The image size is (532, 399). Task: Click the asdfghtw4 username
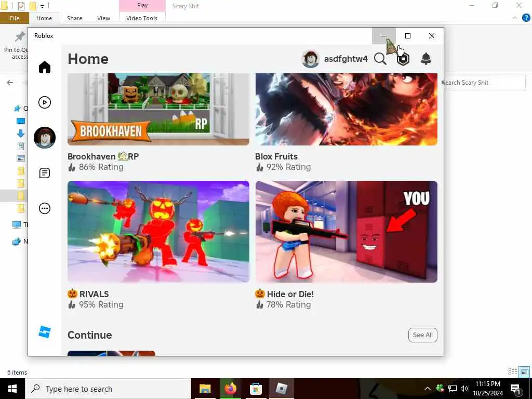point(345,59)
